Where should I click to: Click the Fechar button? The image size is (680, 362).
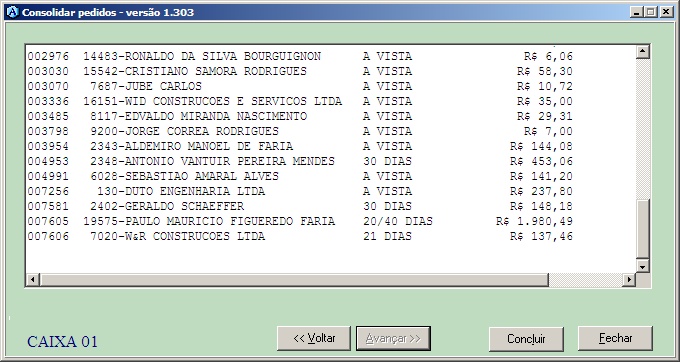click(615, 338)
